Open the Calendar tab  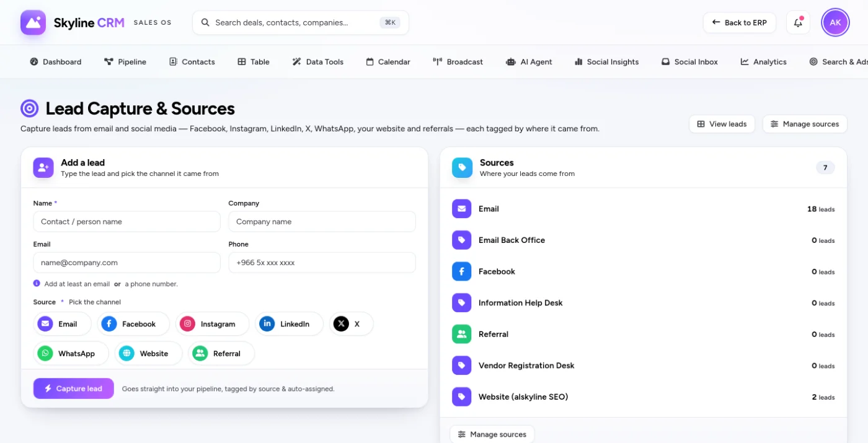(x=388, y=62)
